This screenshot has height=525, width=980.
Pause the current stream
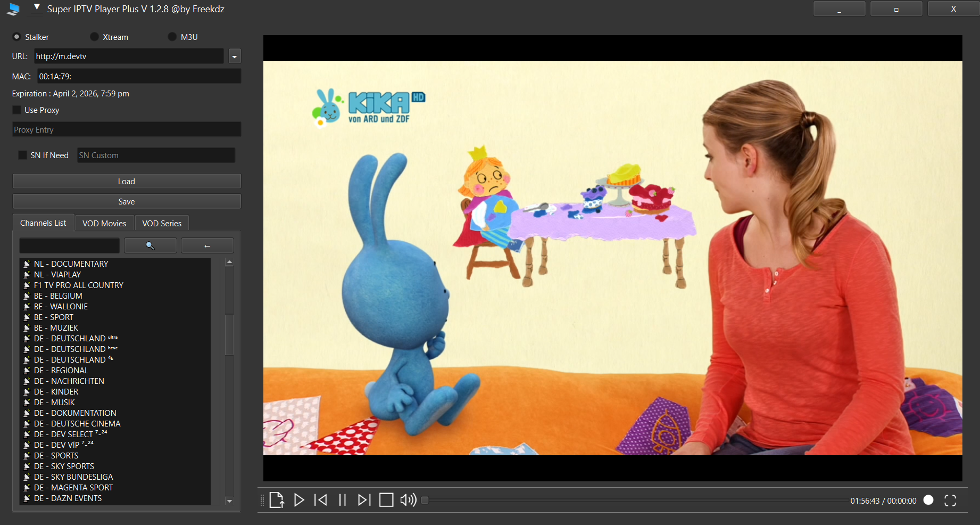click(x=343, y=500)
